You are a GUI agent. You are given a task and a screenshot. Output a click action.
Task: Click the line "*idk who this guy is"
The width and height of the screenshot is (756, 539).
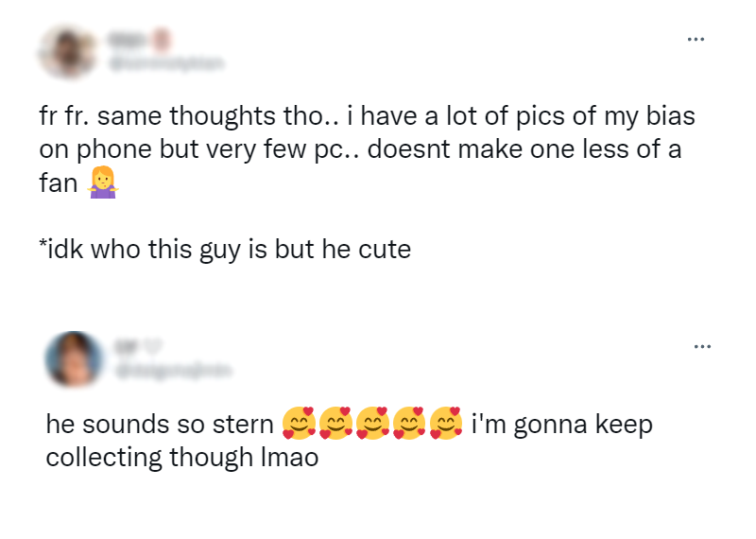tap(225, 251)
